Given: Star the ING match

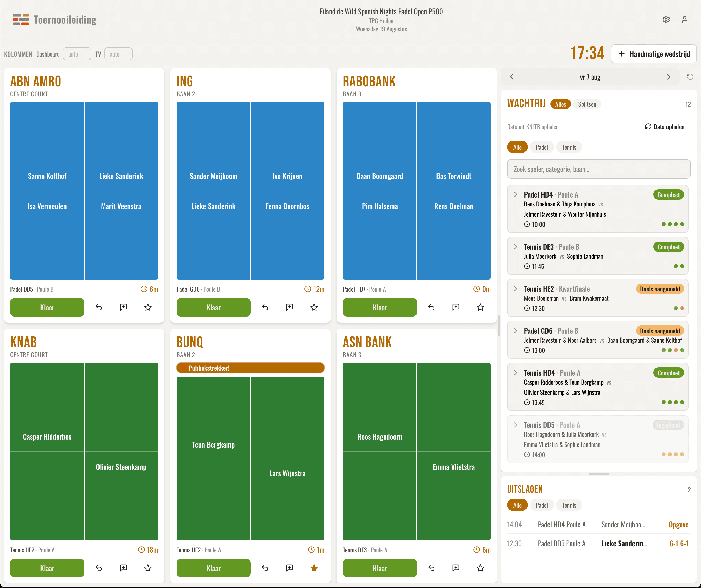Looking at the screenshot, I should pos(314,307).
